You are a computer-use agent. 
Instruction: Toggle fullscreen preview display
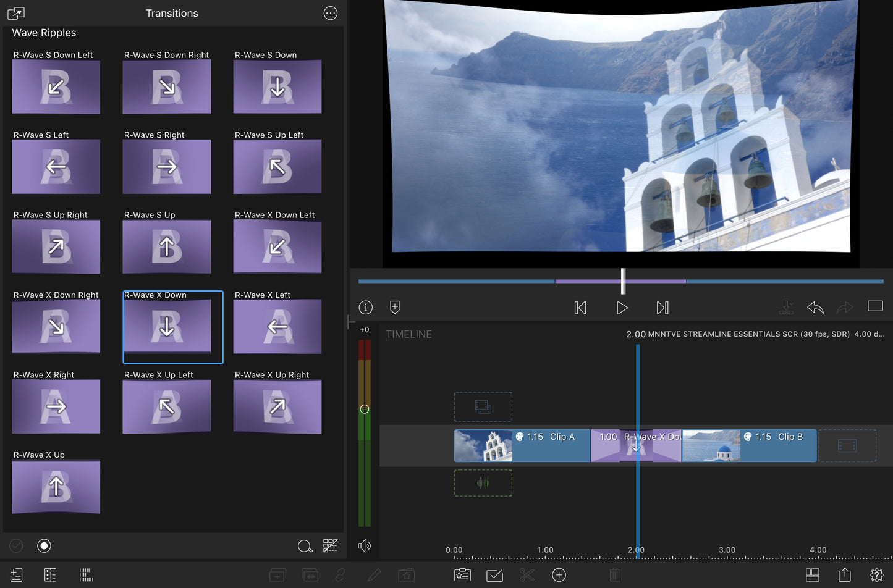click(x=875, y=306)
